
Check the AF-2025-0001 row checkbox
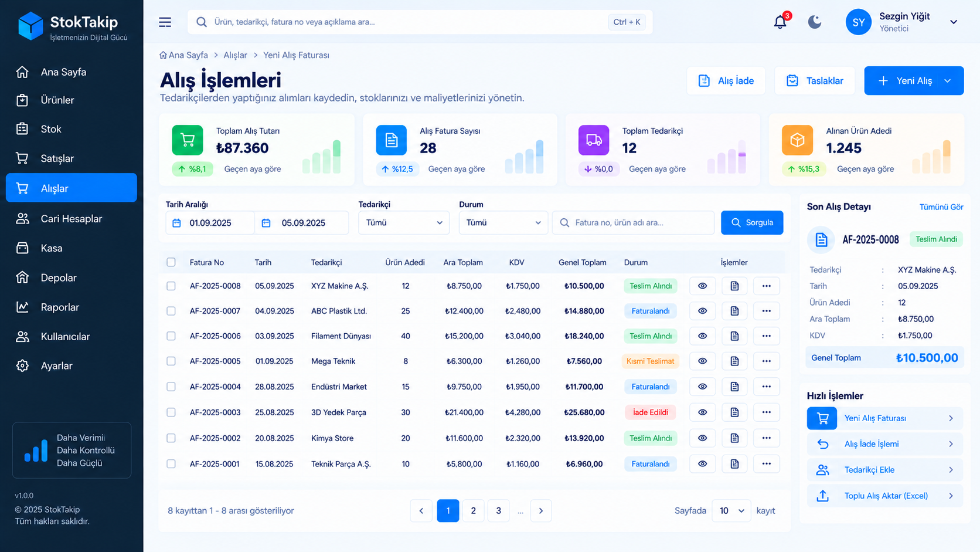click(171, 464)
